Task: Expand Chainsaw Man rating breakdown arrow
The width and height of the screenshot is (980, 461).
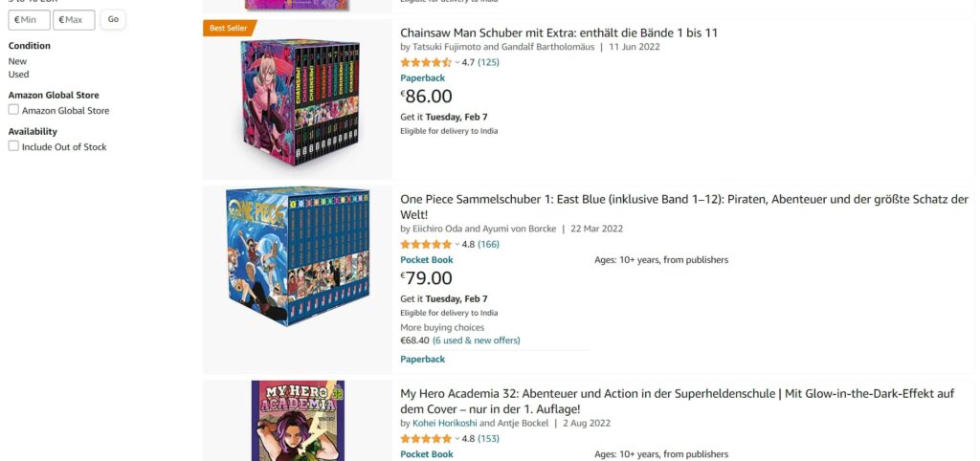Action: pos(457,62)
